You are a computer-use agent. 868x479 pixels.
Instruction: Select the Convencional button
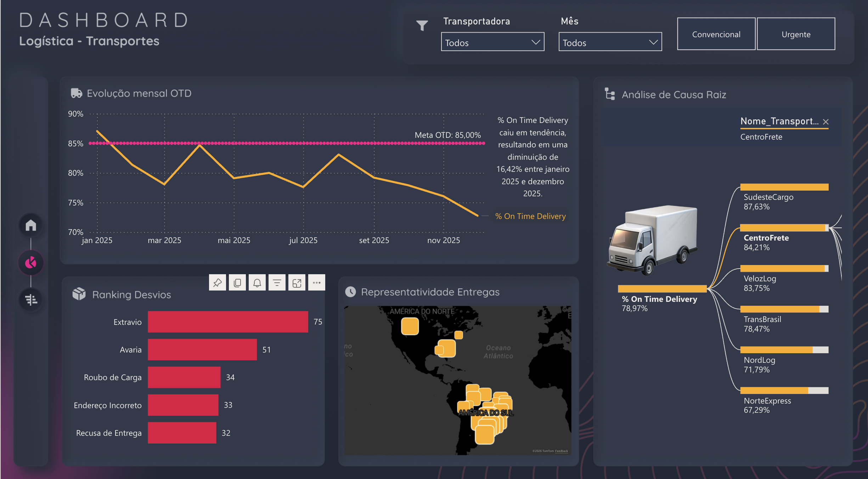point(716,34)
